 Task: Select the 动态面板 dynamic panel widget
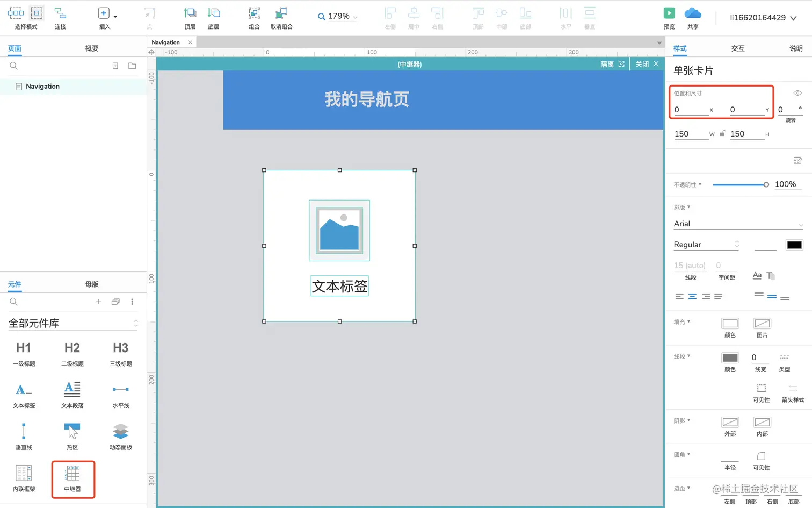pos(120,437)
